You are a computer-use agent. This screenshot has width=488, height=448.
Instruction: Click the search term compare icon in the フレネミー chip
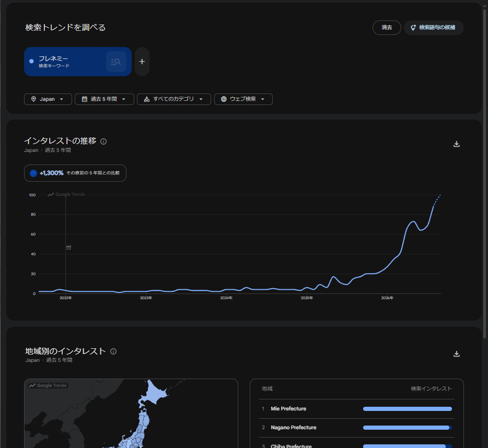click(116, 62)
